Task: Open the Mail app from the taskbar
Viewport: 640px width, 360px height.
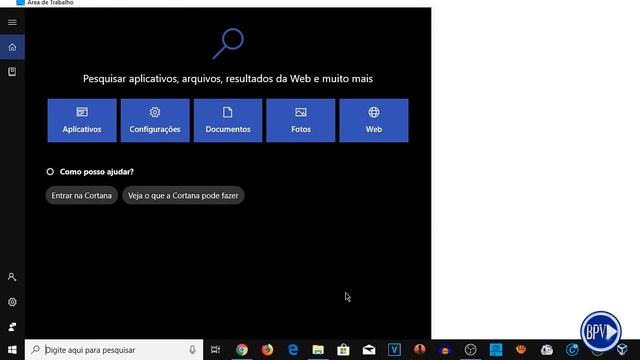Action: coord(369,350)
